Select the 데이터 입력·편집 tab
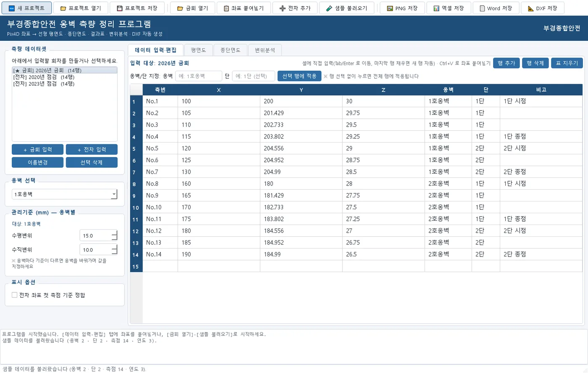 click(156, 50)
